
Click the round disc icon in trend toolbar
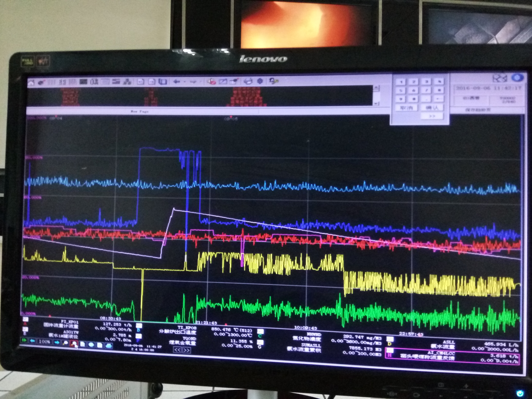(x=91, y=345)
